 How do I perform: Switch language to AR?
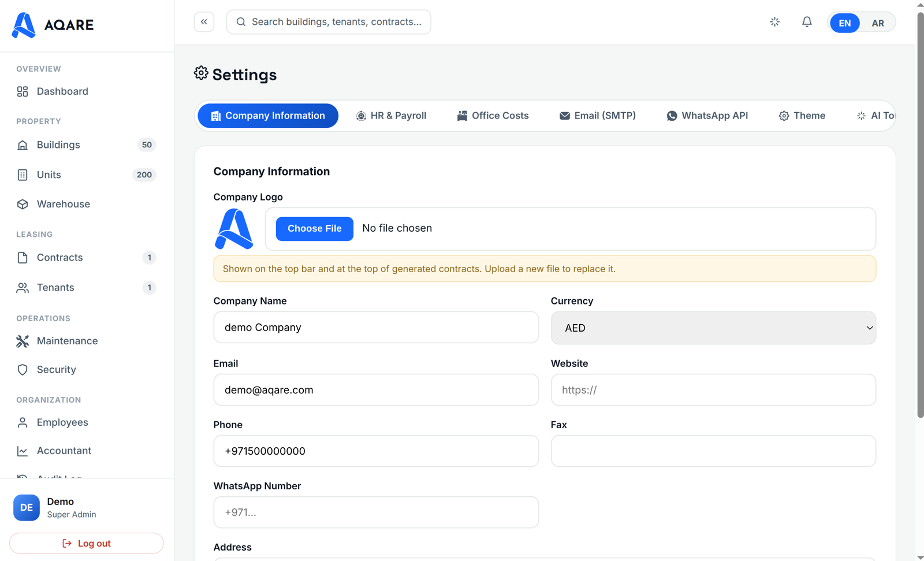(x=878, y=23)
